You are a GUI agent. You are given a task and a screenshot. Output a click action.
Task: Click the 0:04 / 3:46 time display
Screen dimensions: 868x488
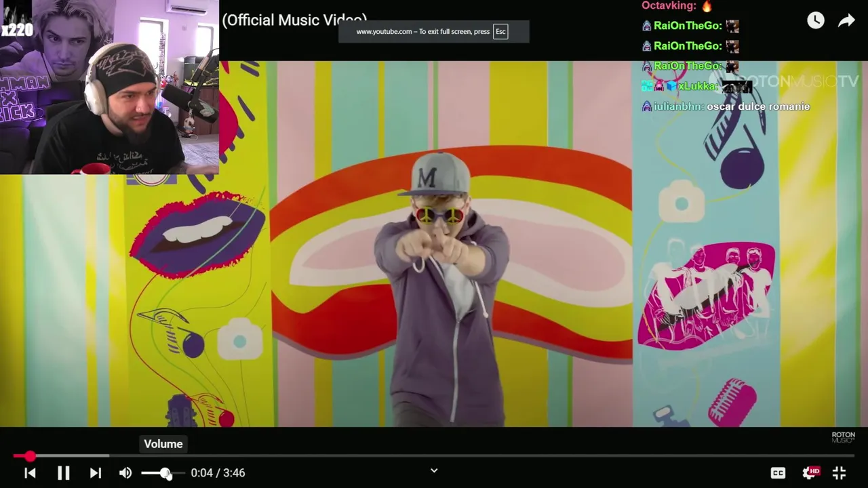[218, 473]
